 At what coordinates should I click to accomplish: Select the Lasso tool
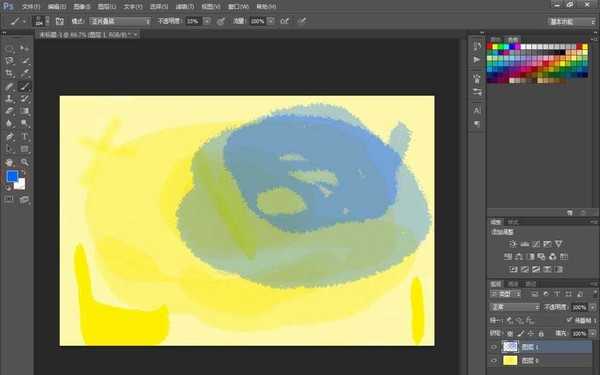coord(10,60)
